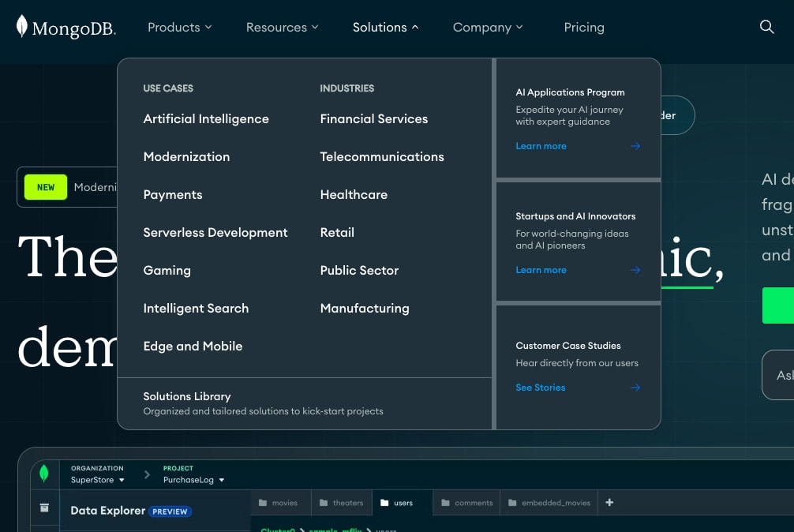The height and width of the screenshot is (532, 794).
Task: Click 'Organized and tailored solutions' description
Action: tap(263, 411)
